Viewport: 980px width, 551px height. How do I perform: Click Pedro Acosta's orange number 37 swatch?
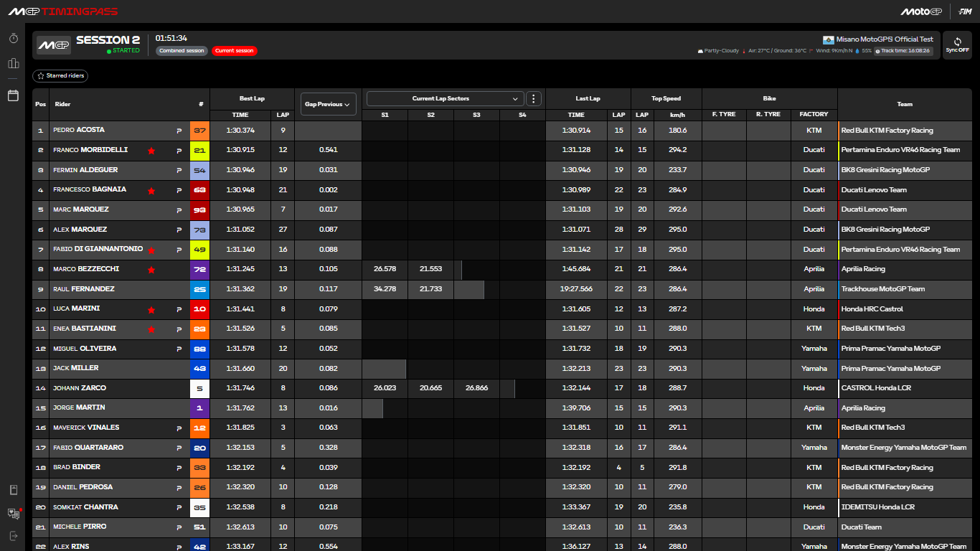pyautogui.click(x=199, y=131)
